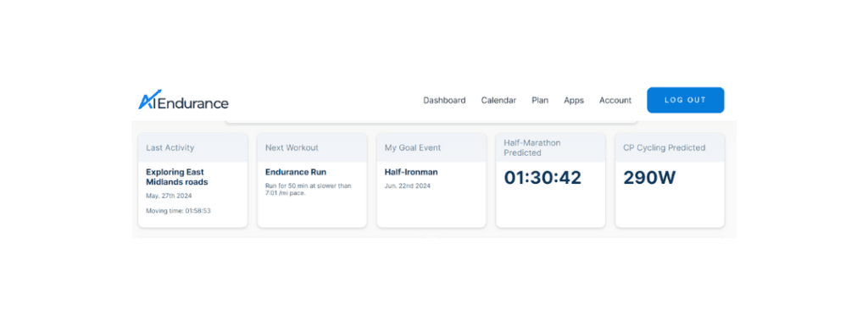Open the Last Activity card header

[193, 147]
